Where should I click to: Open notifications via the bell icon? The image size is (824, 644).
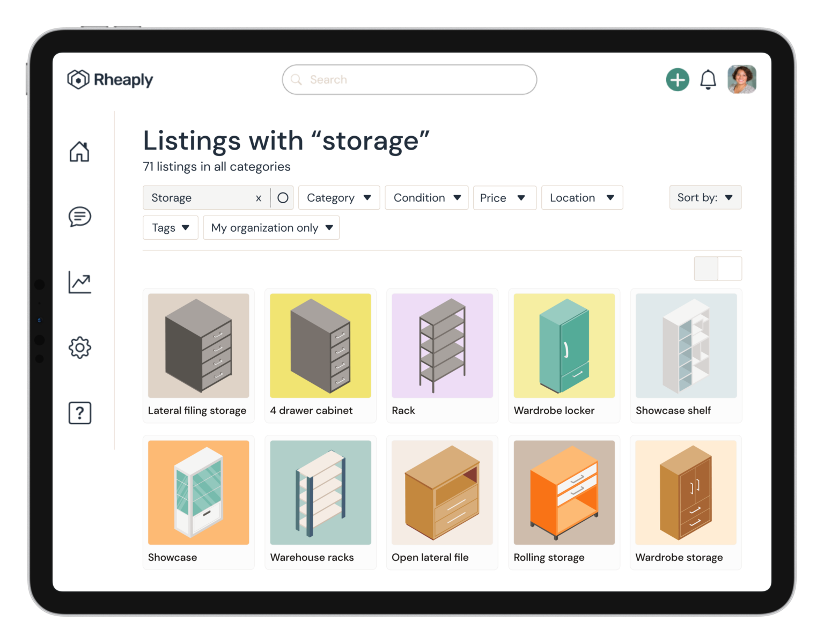708,79
